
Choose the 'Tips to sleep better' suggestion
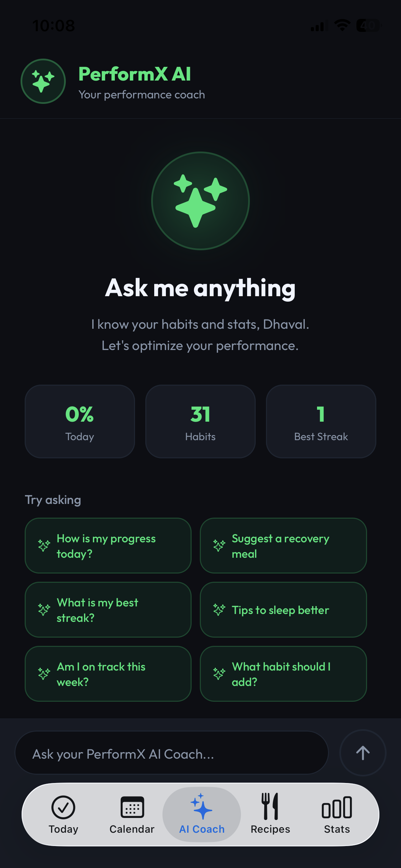(x=283, y=610)
